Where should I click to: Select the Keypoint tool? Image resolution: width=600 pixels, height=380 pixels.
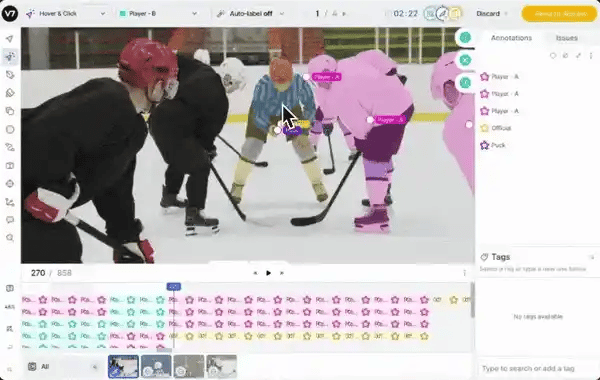coord(10,184)
